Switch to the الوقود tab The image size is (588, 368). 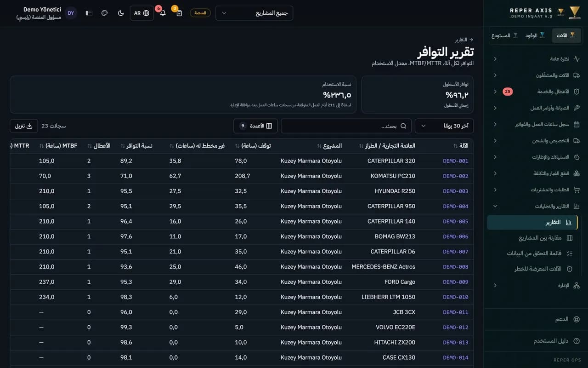coord(535,35)
